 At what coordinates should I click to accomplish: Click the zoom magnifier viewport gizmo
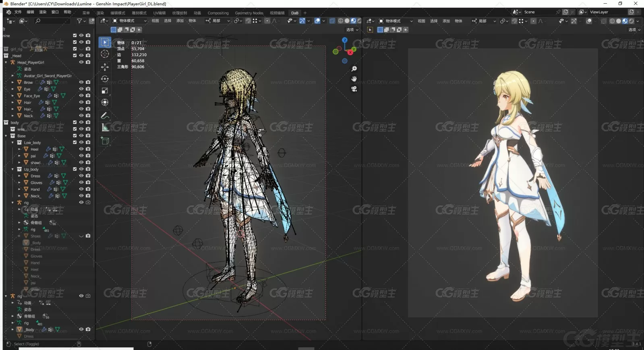tap(354, 69)
